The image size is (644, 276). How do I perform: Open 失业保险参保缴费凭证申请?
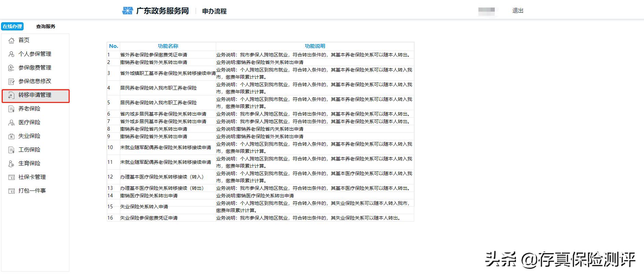(x=149, y=218)
